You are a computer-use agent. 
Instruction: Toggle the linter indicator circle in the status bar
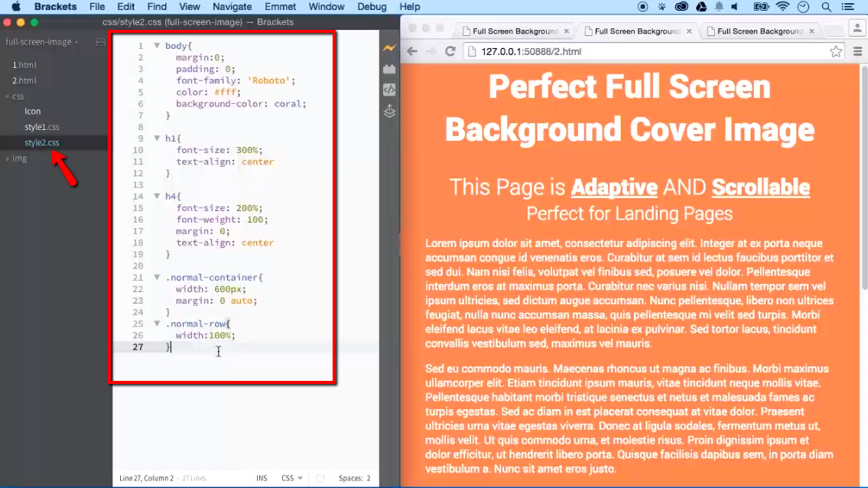tap(319, 477)
